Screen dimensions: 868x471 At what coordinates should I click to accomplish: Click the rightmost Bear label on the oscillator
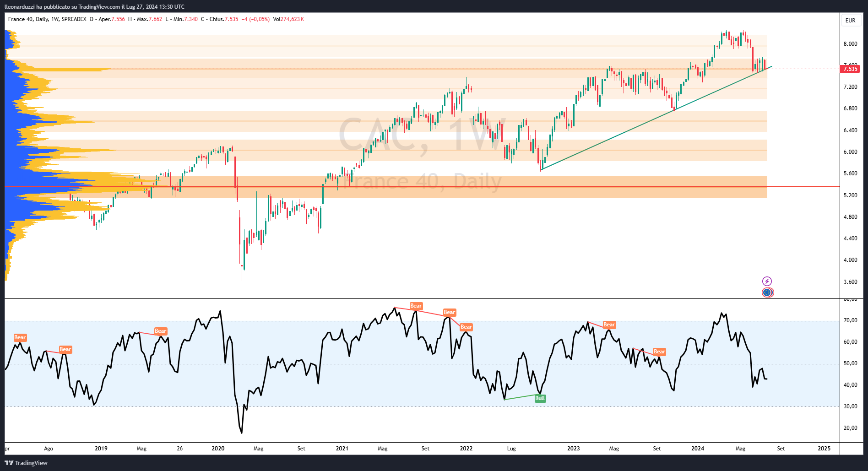[x=659, y=352]
